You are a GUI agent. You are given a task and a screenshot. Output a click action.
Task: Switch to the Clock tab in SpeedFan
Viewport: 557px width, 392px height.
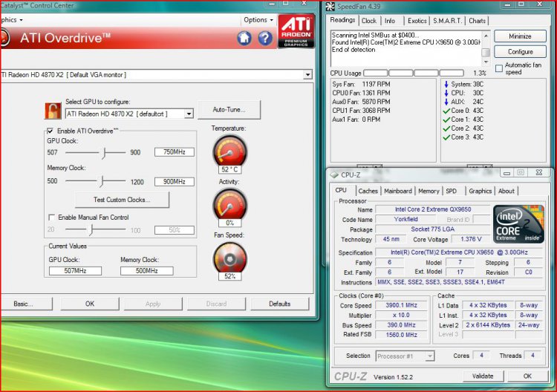click(368, 21)
